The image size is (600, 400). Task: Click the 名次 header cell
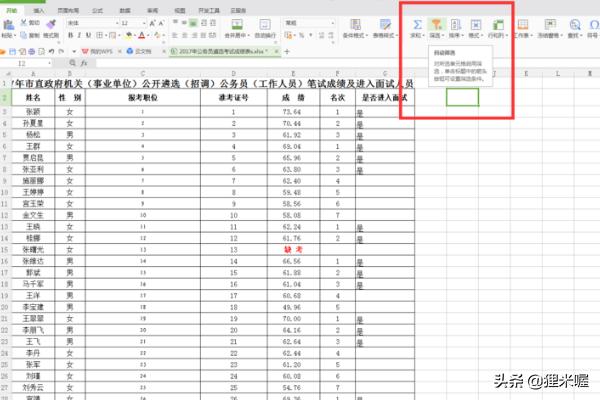[338, 98]
